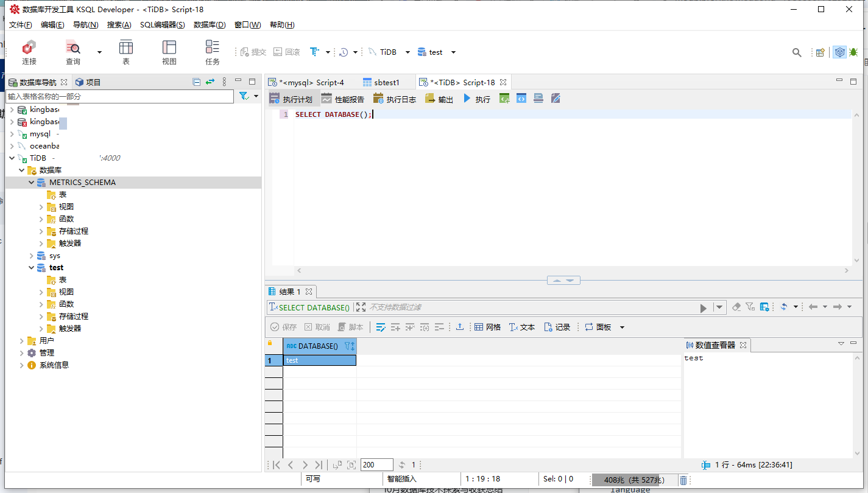Expand the mysql connection node
This screenshot has width=868, height=493.
(12, 134)
